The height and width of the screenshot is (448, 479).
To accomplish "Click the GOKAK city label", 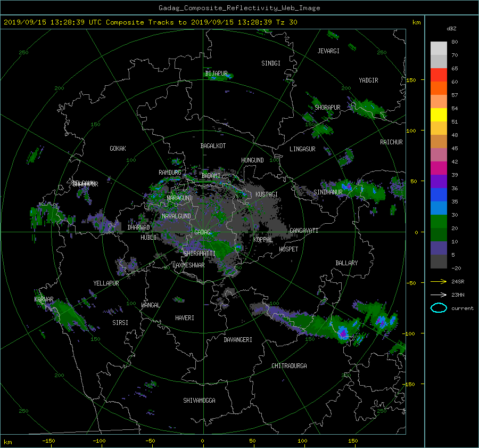I will point(118,149).
